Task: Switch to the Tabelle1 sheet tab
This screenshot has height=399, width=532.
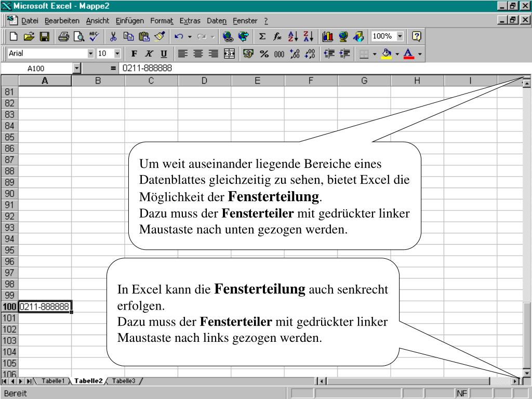Action: [52, 381]
